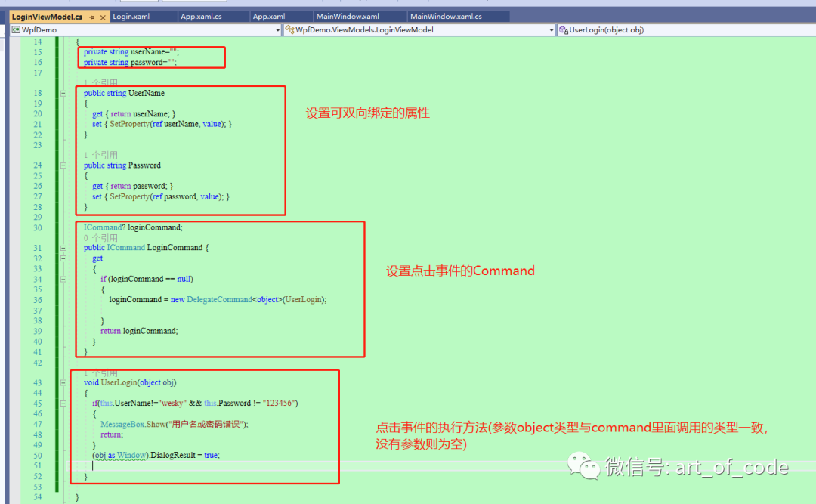Click DelegateCommand on line 36
Viewport: 816px width, 504px height.
[219, 300]
